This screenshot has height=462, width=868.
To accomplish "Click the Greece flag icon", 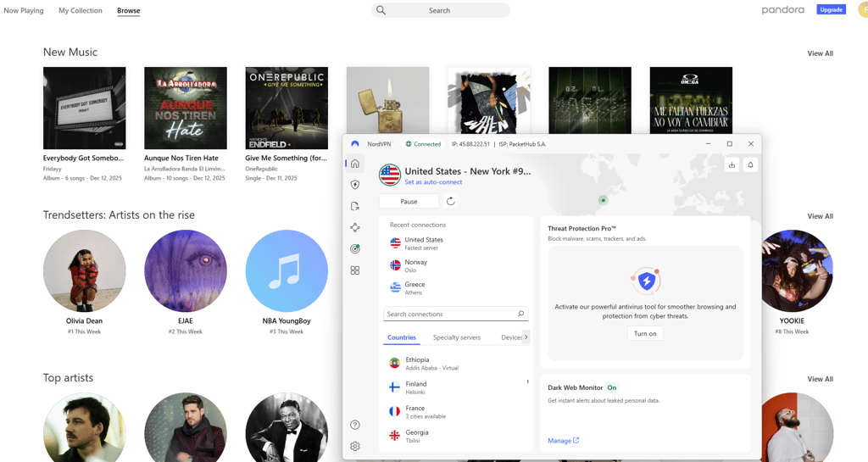I will pos(395,287).
